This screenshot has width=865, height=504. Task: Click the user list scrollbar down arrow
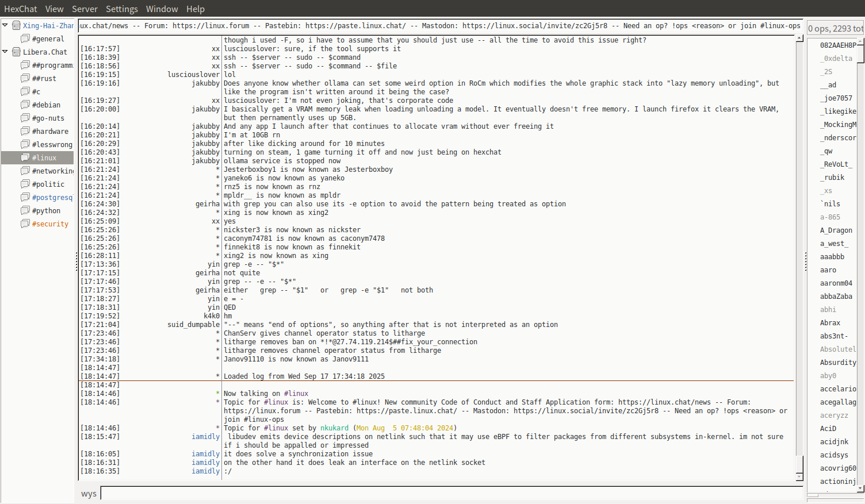(x=860, y=488)
